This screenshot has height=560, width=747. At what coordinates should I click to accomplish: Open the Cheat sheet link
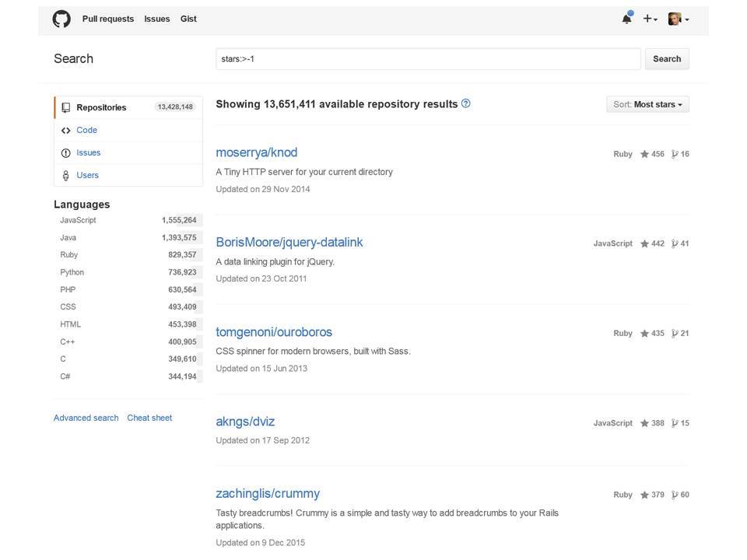(x=149, y=418)
